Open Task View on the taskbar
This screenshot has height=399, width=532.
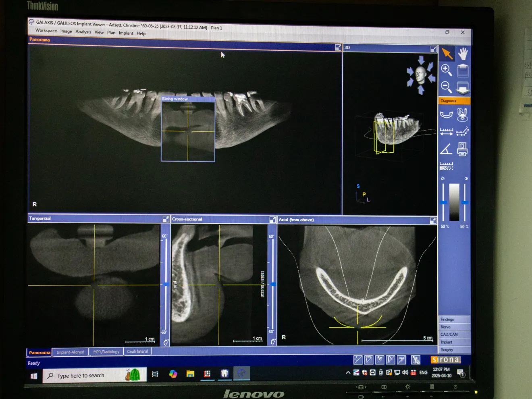[x=155, y=374]
